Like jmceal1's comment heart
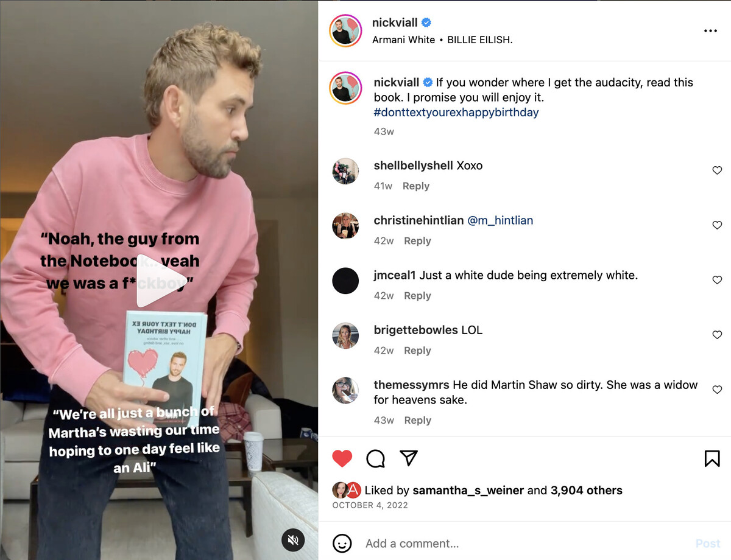The width and height of the screenshot is (731, 560). pos(717,280)
